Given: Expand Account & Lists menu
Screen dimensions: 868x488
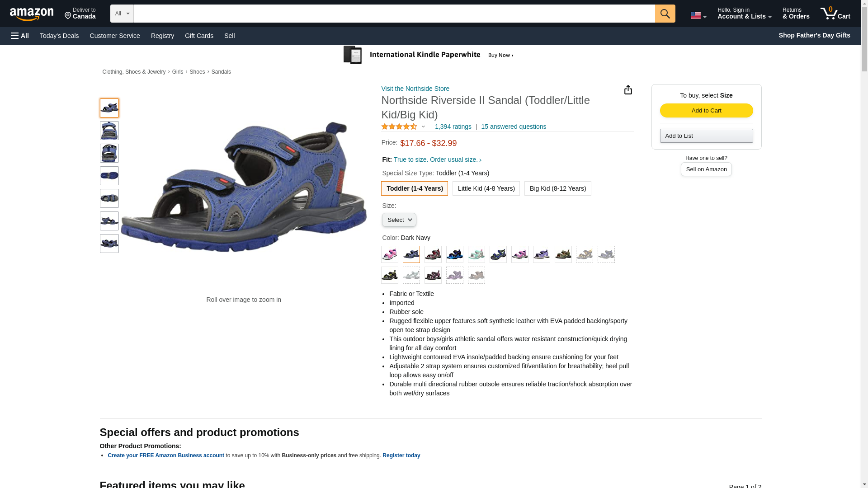Looking at the screenshot, I should [x=744, y=14].
